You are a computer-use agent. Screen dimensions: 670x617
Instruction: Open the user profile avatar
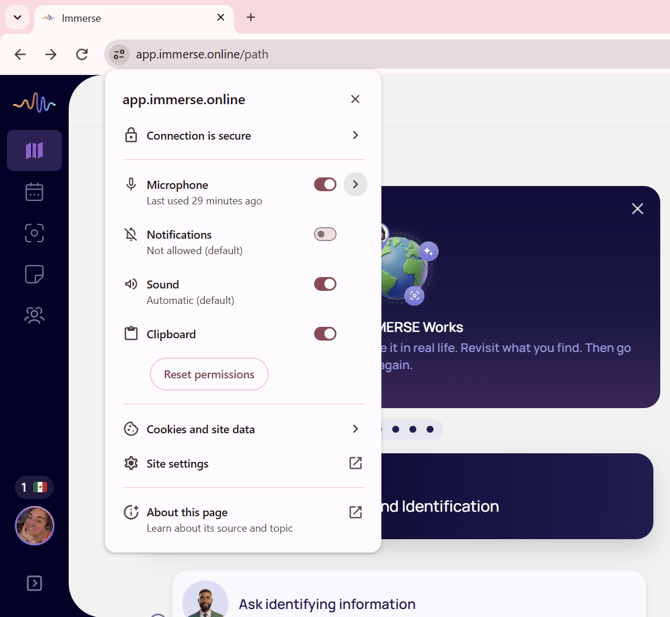point(34,526)
